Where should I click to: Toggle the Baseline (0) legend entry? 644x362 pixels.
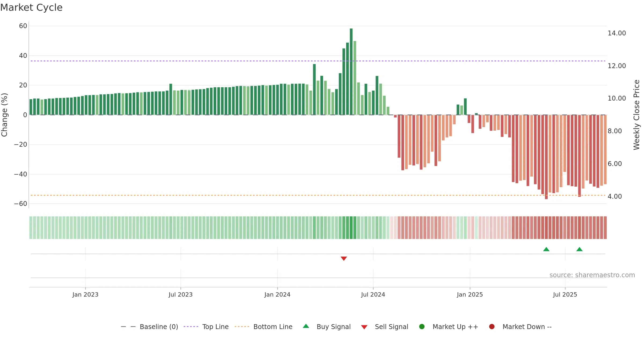pyautogui.click(x=149, y=327)
